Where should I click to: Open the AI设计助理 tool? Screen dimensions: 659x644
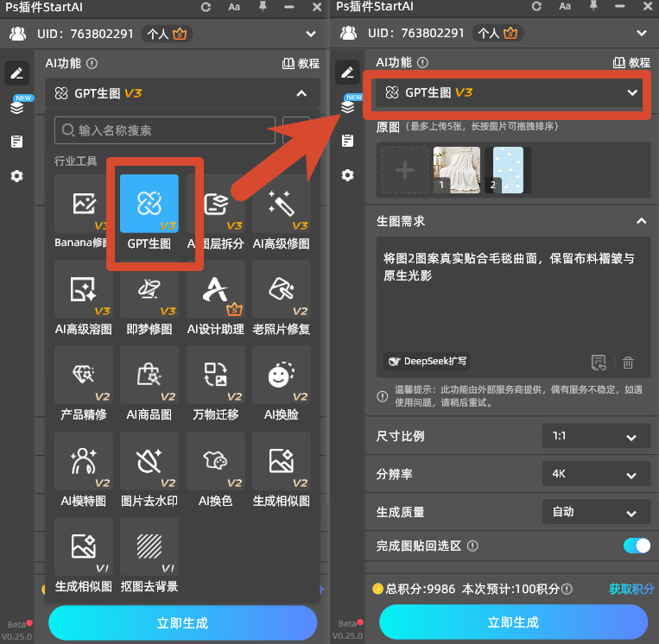click(216, 289)
